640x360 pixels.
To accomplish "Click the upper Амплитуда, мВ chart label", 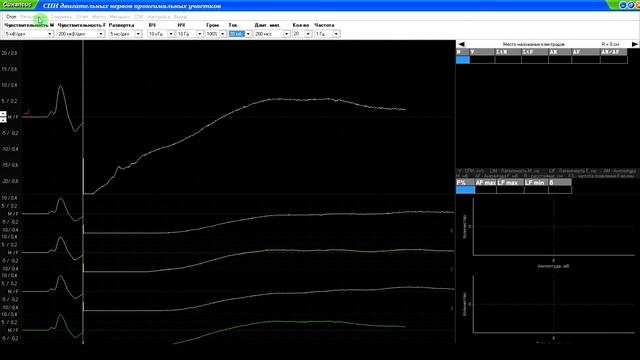I will tap(553, 266).
